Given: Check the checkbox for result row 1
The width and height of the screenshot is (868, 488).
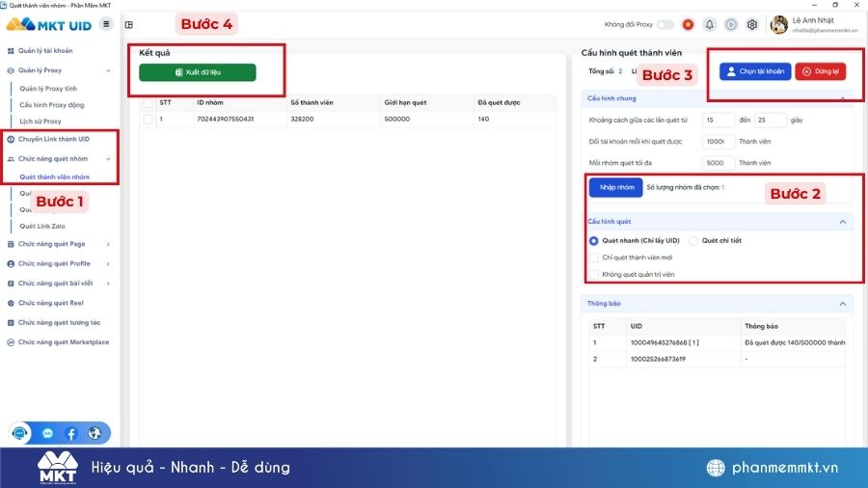Looking at the screenshot, I should 148,120.
